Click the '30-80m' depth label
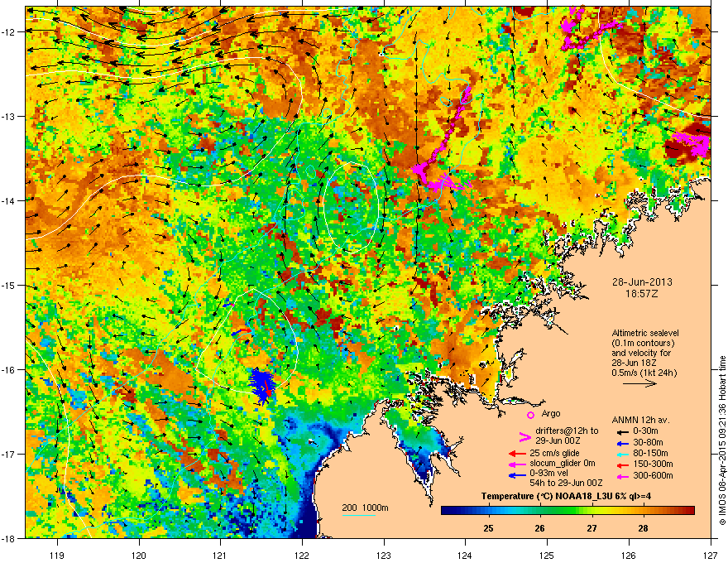728x563 pixels. [x=648, y=443]
